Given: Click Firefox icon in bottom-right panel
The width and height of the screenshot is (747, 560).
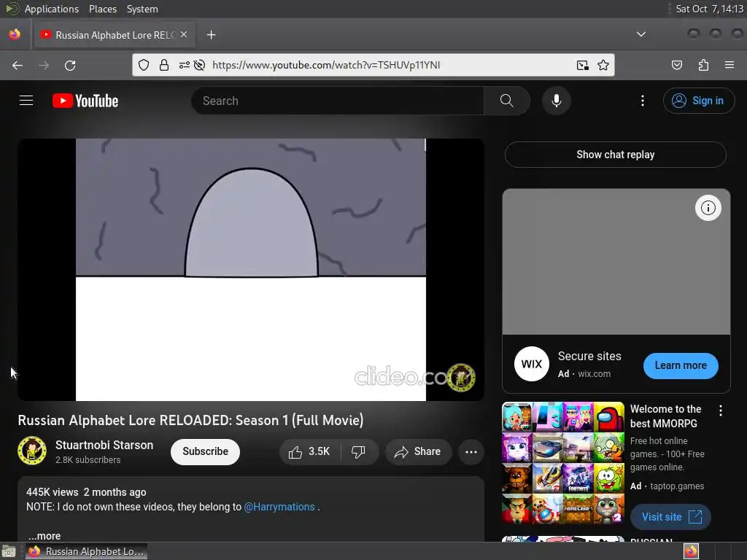Looking at the screenshot, I should [x=691, y=551].
